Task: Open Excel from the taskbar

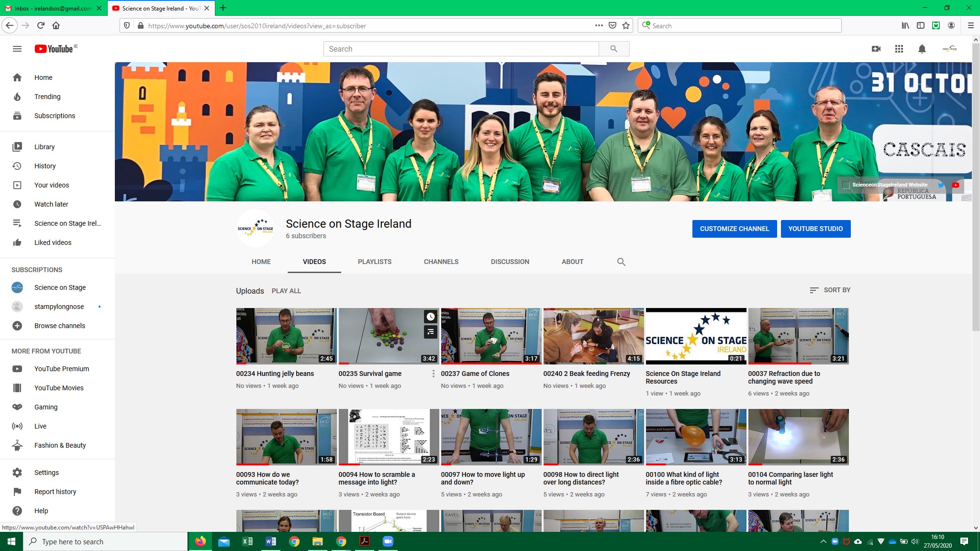Action: 247,541
